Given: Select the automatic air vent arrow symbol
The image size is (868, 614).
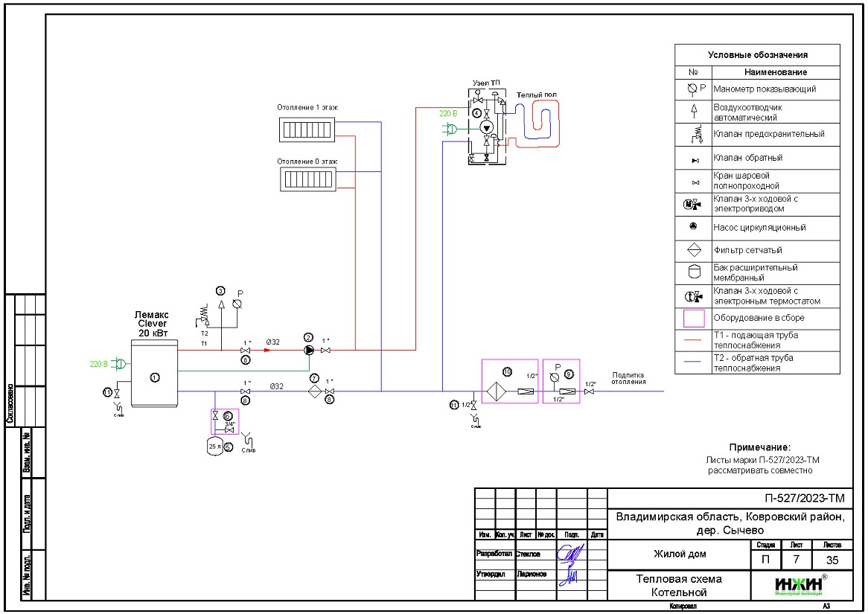Looking at the screenshot, I should (220, 306).
